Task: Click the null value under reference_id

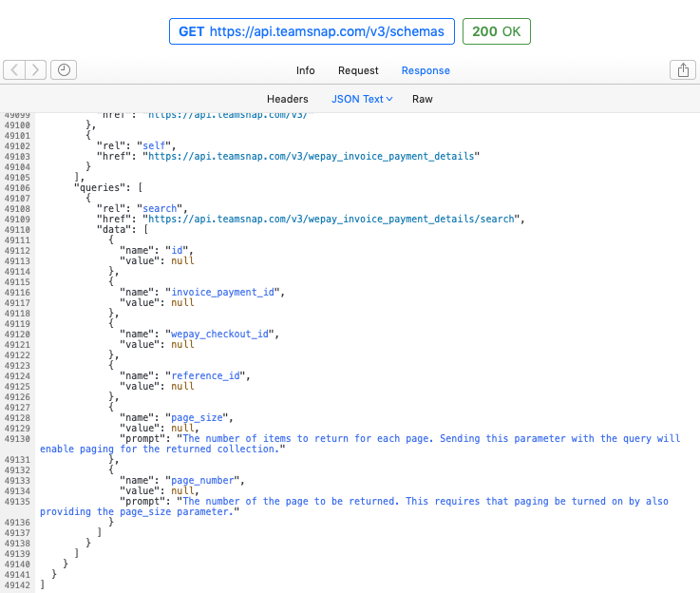Action: pyautogui.click(x=182, y=387)
